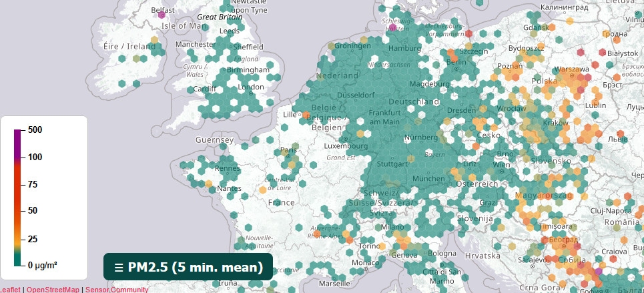The width and height of the screenshot is (644, 293).
Task: Expand the PM2.5 (5 min. mean) selector
Action: coord(188,267)
